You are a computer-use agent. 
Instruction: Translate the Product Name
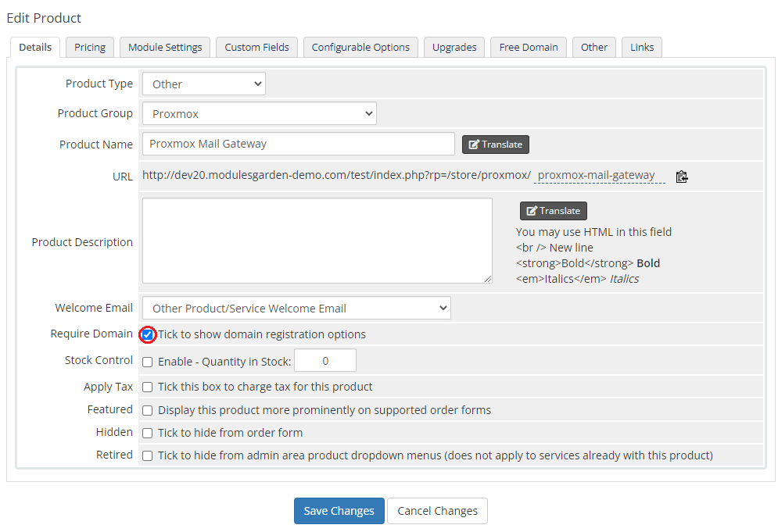click(496, 145)
